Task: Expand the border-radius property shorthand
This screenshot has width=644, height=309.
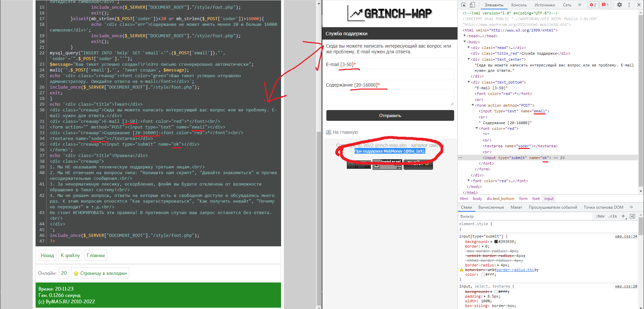Action: point(498,265)
